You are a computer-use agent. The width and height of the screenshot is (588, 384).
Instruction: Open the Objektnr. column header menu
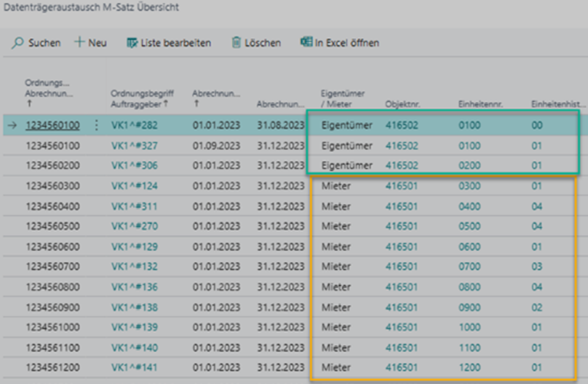pyautogui.click(x=403, y=104)
